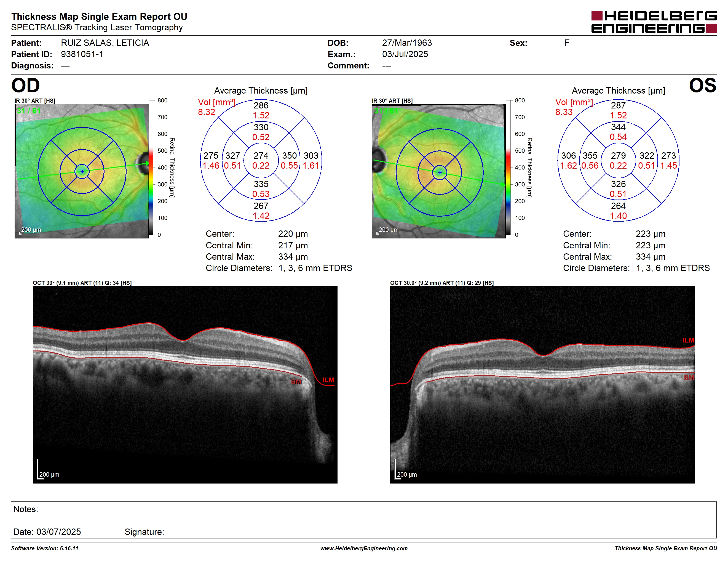Viewport: 728px width, 563px height.
Task: Click OD inner nasal value 350
Action: [x=289, y=156]
